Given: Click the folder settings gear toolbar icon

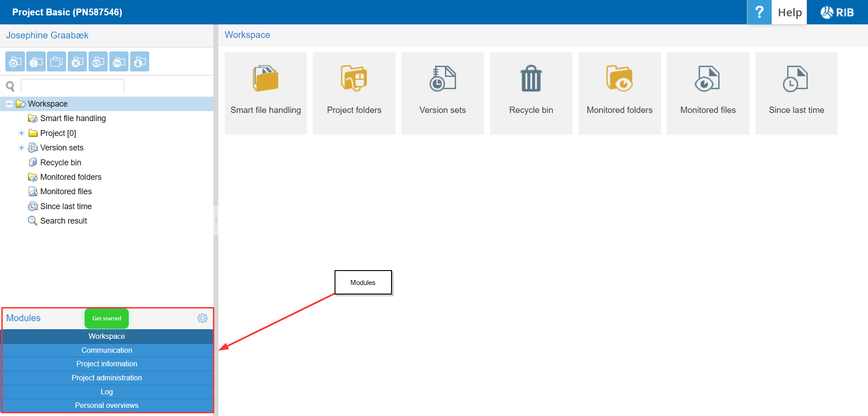Looking at the screenshot, I should (15, 62).
